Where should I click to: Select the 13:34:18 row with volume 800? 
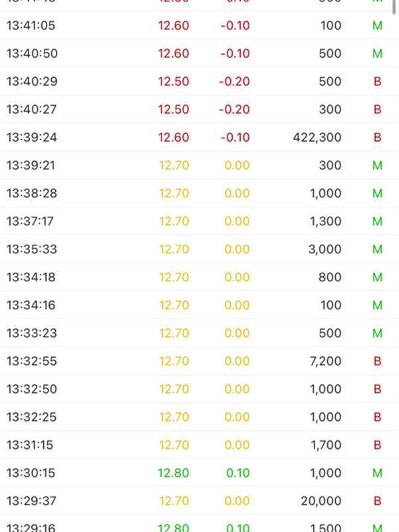point(199,277)
